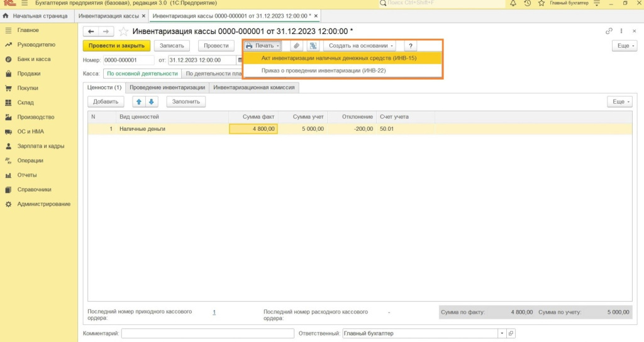Screen dimensions: 644x342
Task: Close the Инвентаризация кассы list tab
Action: point(143,16)
